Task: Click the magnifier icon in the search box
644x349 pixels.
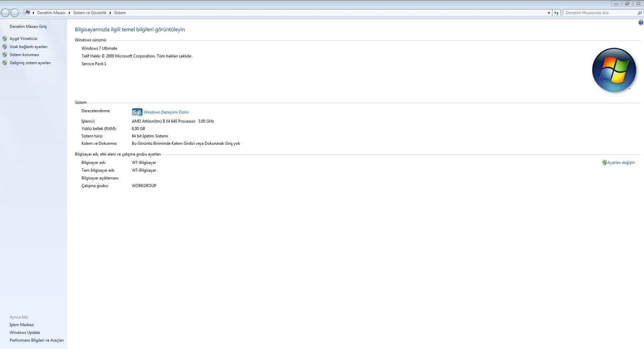Action: tap(640, 13)
